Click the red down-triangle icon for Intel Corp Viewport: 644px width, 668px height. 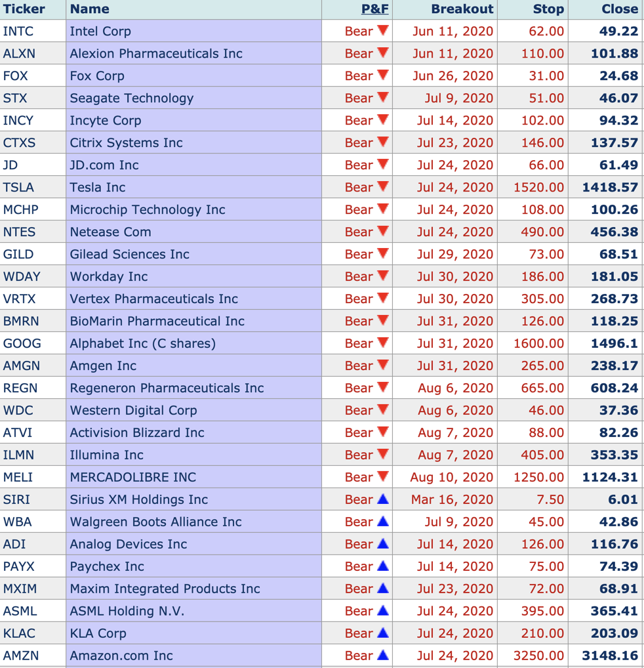(x=383, y=30)
